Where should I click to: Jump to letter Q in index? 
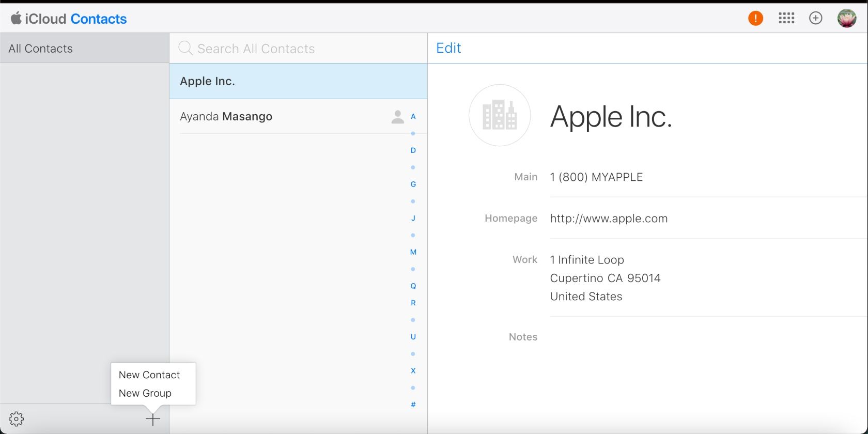(413, 286)
